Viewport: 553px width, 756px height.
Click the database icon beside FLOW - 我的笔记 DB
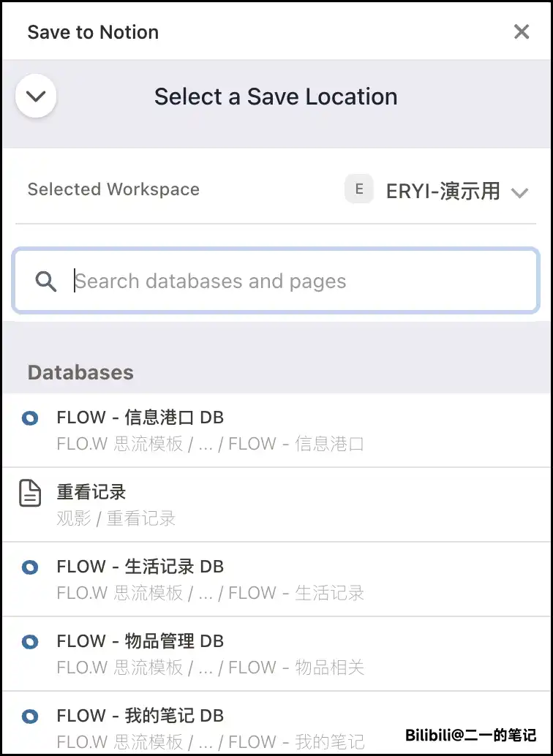click(x=30, y=716)
